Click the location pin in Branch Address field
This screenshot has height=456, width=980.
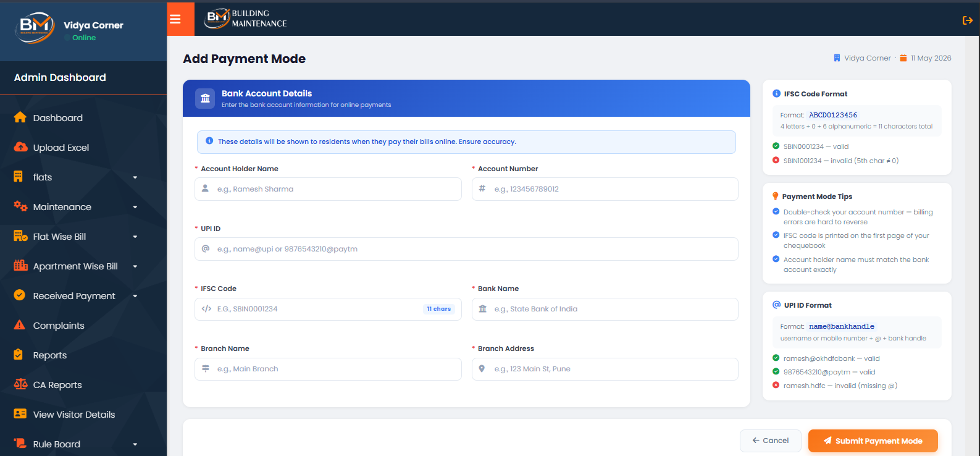point(482,369)
